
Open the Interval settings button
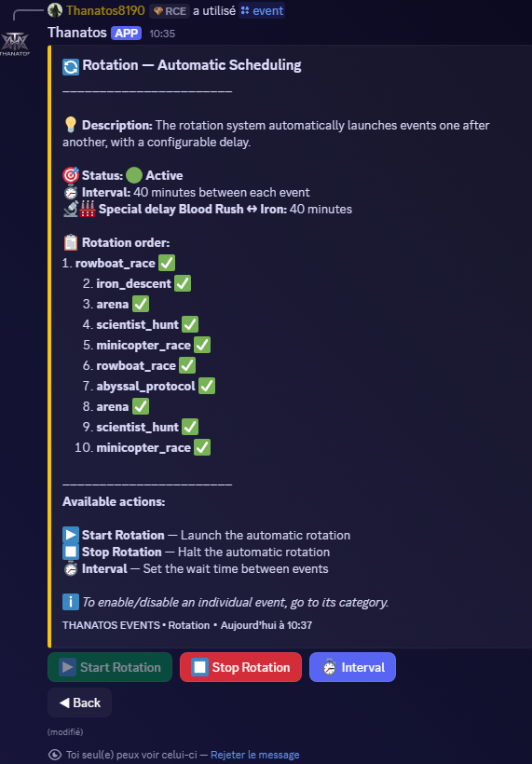[352, 667]
